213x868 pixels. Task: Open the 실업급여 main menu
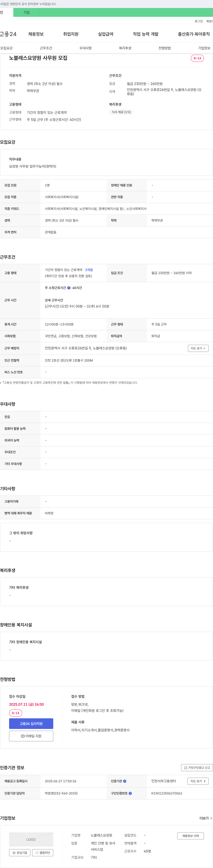[106, 34]
